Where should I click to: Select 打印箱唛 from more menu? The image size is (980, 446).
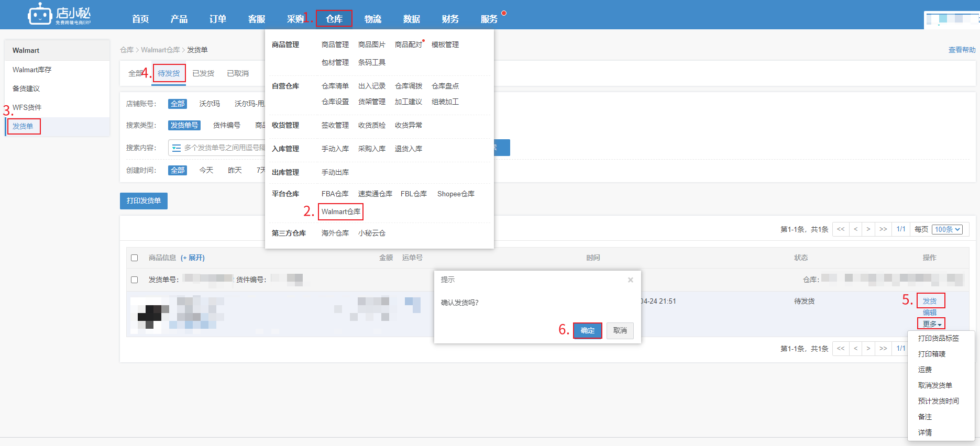932,354
